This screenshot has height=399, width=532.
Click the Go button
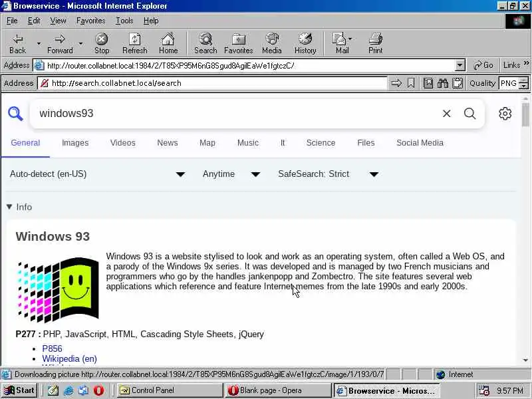[x=483, y=65]
